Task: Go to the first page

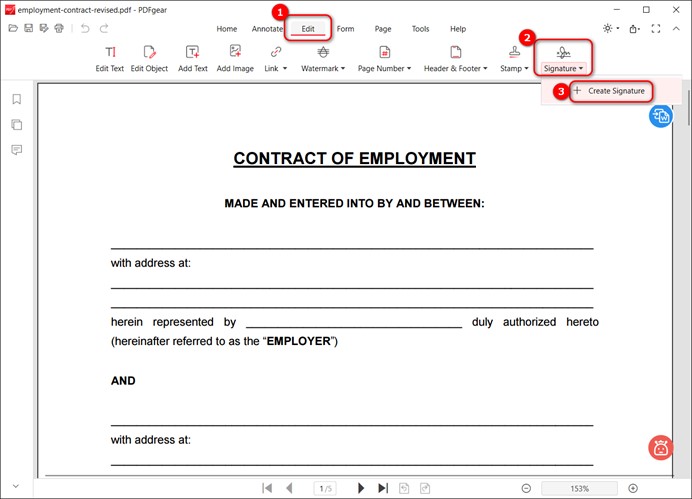Action: 267,488
